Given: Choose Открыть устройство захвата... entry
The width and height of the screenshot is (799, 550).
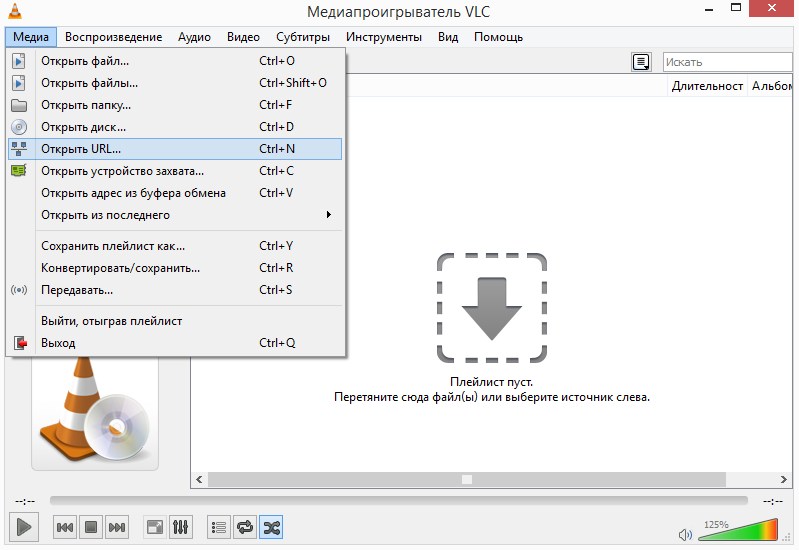Looking at the screenshot, I should click(175, 171).
